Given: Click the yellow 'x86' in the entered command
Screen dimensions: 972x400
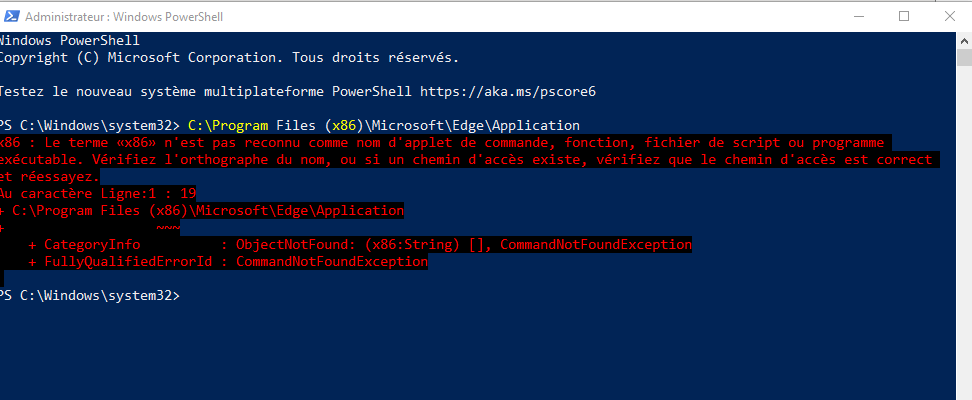Looking at the screenshot, I should 344,126.
